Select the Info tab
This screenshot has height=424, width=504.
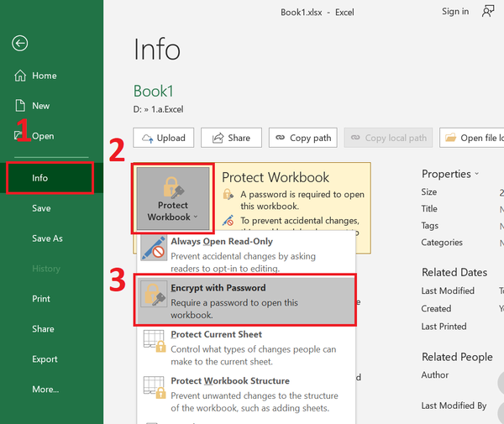[x=51, y=178]
